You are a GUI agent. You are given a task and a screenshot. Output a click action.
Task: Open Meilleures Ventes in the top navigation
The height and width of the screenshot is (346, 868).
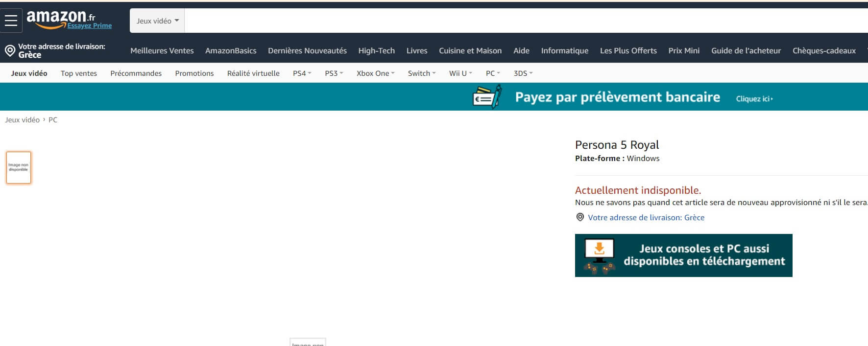pyautogui.click(x=162, y=51)
